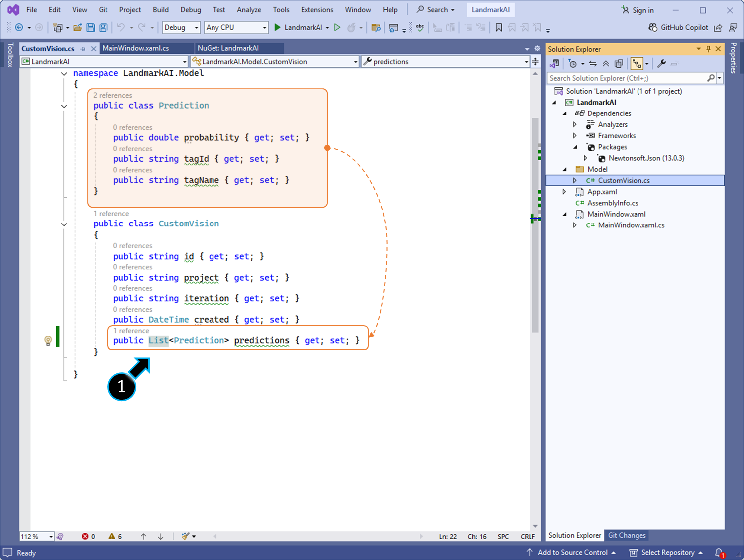Open the LandmarkAI.Model.CustomVision type dropdown
This screenshot has width=744, height=560.
tap(275, 62)
